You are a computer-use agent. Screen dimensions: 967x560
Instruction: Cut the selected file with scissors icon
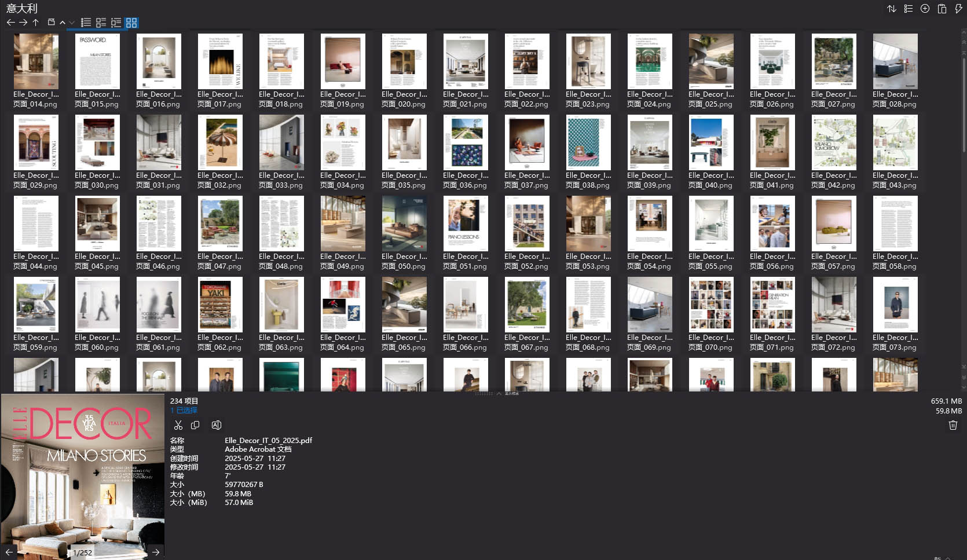pyautogui.click(x=178, y=425)
